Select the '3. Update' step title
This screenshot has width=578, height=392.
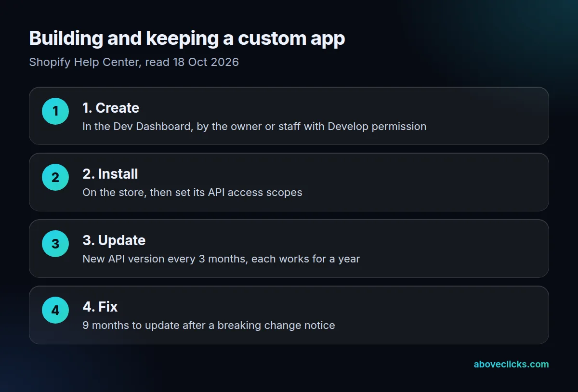pos(114,240)
